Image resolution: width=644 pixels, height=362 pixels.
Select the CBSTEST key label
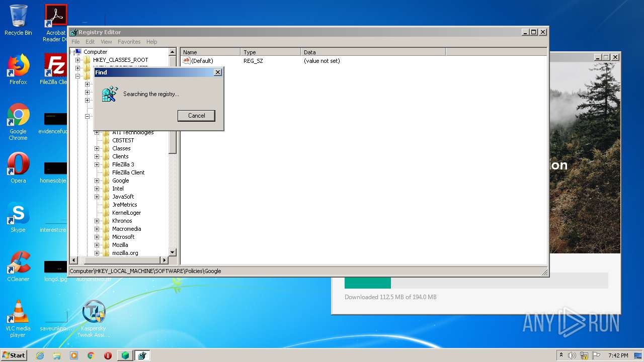tap(123, 140)
